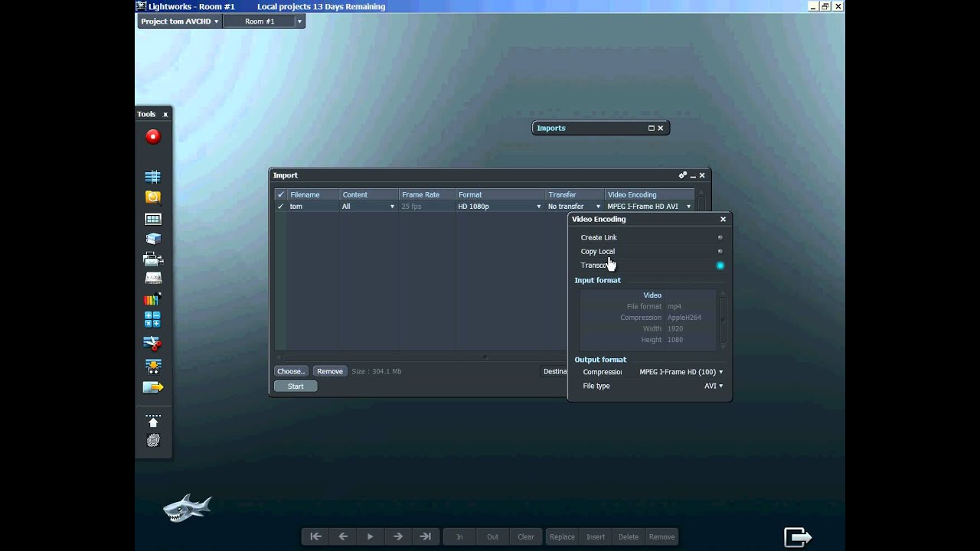Open the Project tom AVCHD dropdown
The image size is (980, 551).
(x=180, y=21)
